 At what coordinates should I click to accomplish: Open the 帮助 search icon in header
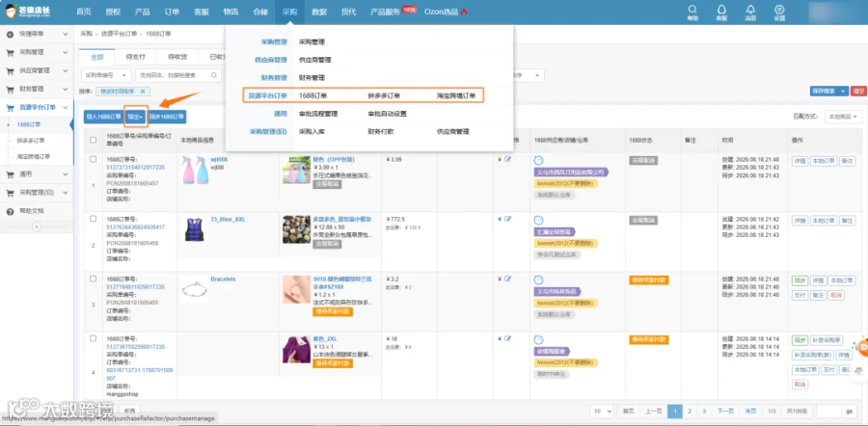click(x=692, y=10)
